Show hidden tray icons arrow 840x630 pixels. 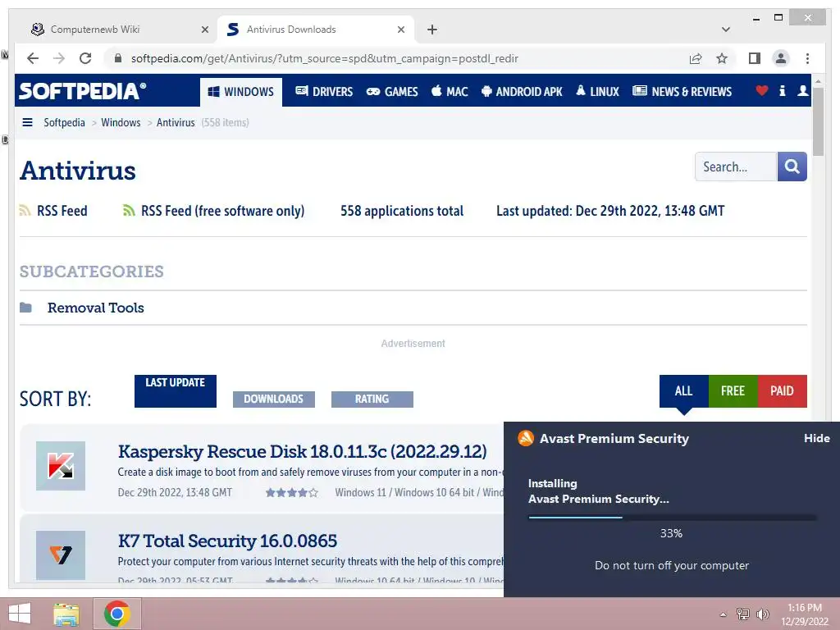[x=724, y=614]
